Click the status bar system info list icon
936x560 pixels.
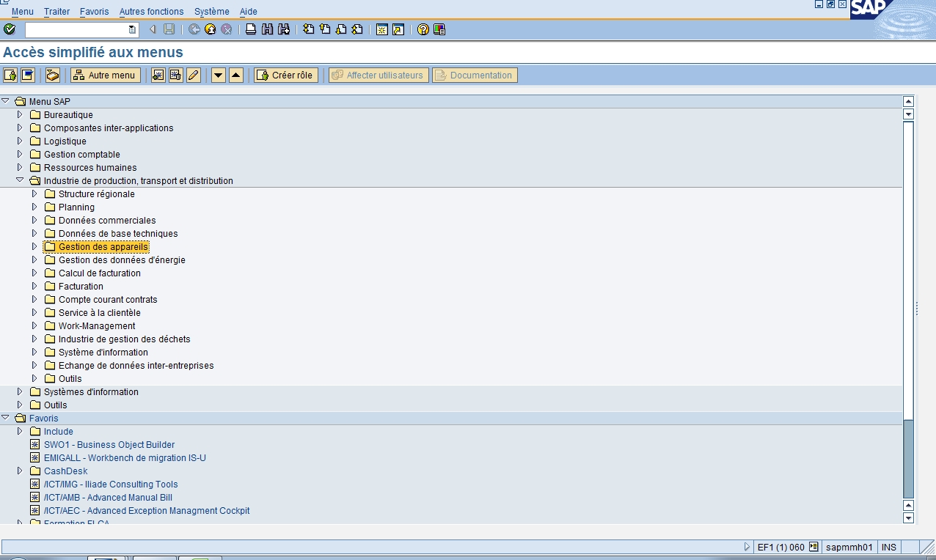pos(813,547)
